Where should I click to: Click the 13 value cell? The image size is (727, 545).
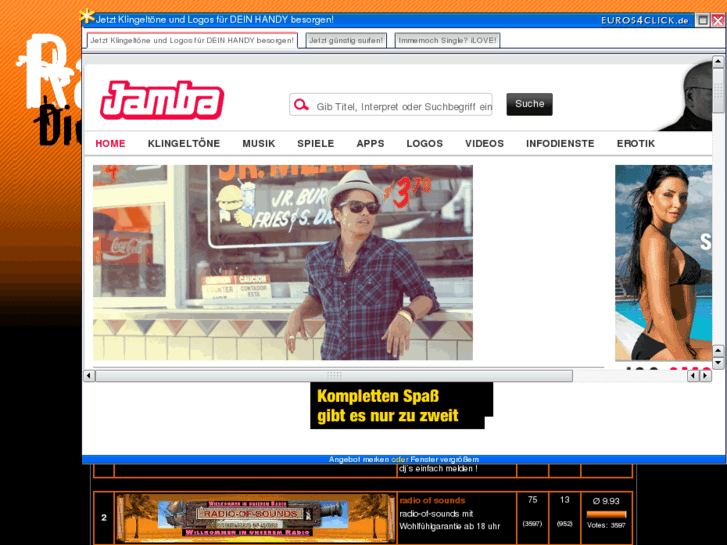click(564, 500)
